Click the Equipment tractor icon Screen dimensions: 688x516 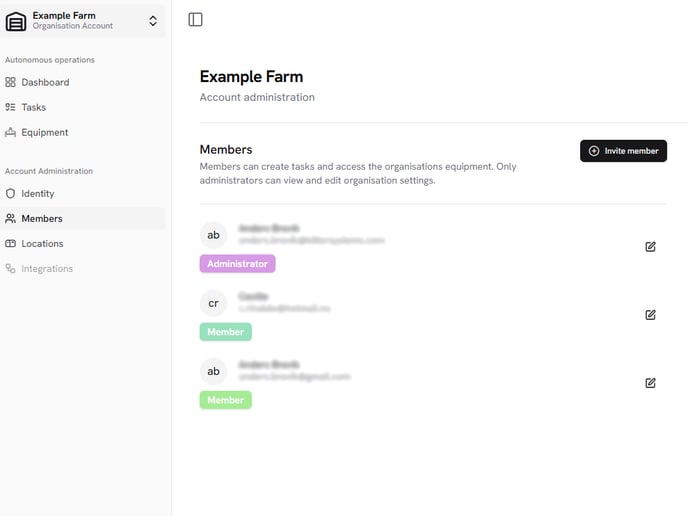[11, 132]
